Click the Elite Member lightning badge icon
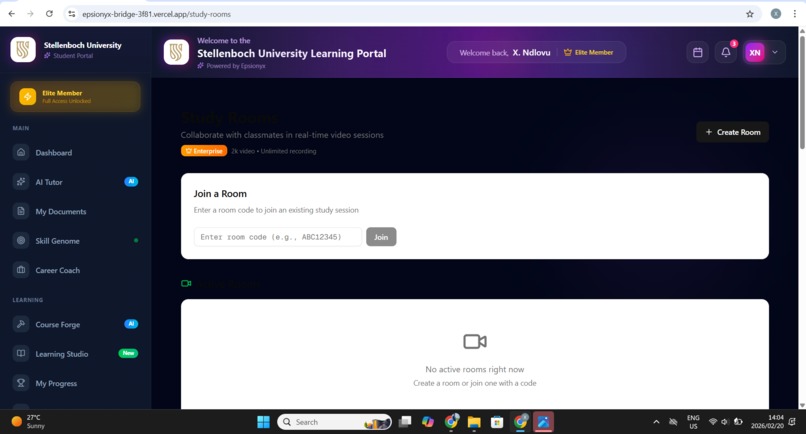Screen dimensions: 806x434 pyautogui.click(x=27, y=96)
